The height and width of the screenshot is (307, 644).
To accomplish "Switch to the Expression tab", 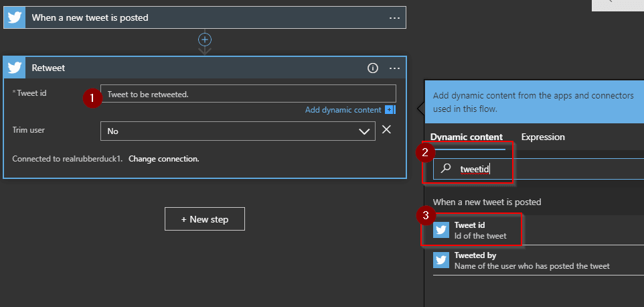I will click(x=543, y=137).
